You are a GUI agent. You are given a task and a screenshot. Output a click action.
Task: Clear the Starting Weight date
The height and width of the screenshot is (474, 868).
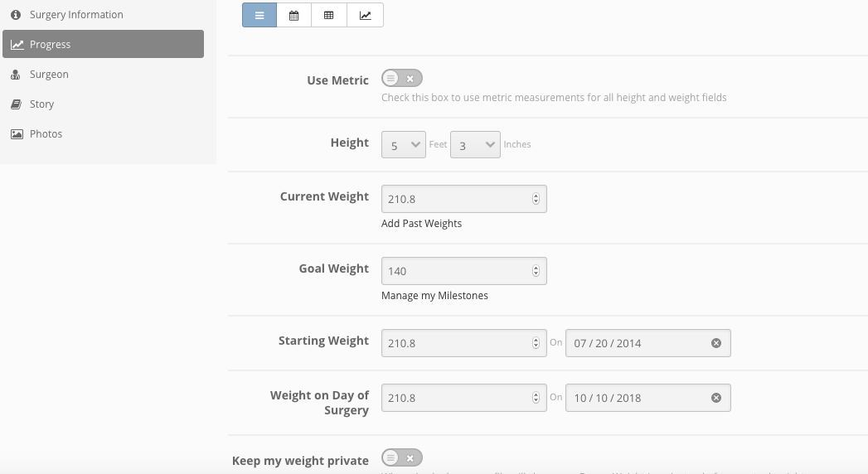click(715, 343)
